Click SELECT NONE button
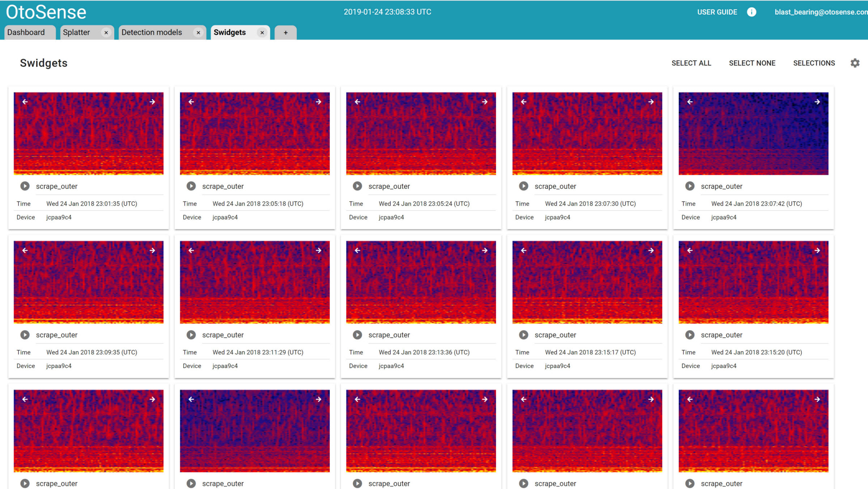 752,63
